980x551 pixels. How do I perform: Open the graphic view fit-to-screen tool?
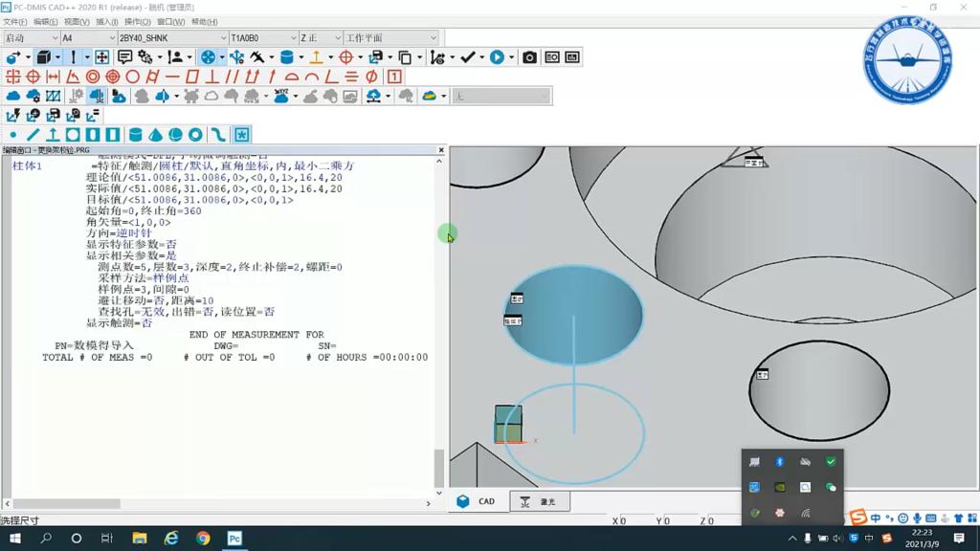pyautogui.click(x=101, y=57)
